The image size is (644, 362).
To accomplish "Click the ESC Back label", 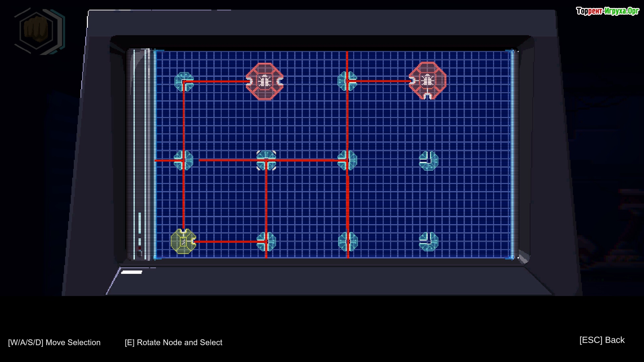I will (602, 340).
